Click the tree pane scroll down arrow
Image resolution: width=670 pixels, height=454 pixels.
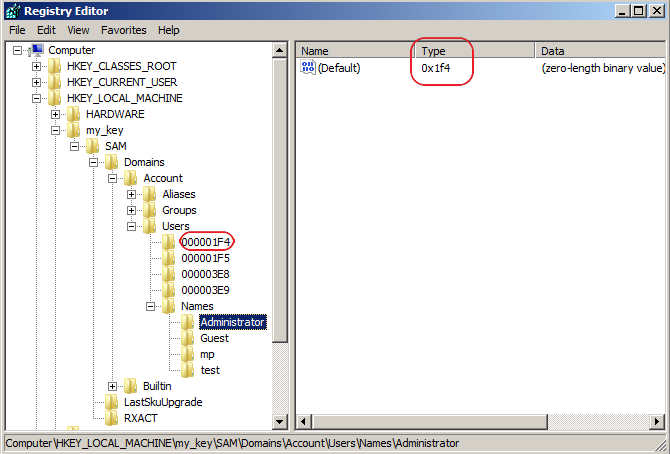pyautogui.click(x=280, y=422)
